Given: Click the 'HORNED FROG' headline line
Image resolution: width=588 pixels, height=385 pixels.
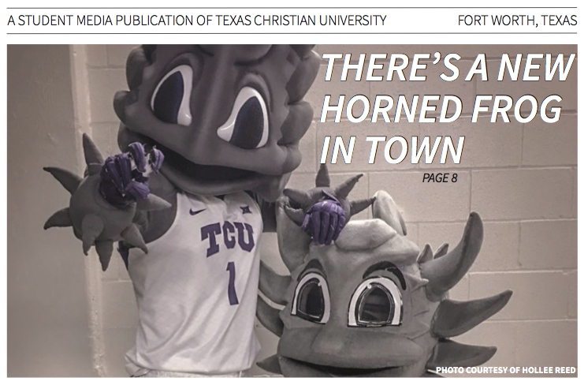Looking at the screenshot, I should (441, 109).
